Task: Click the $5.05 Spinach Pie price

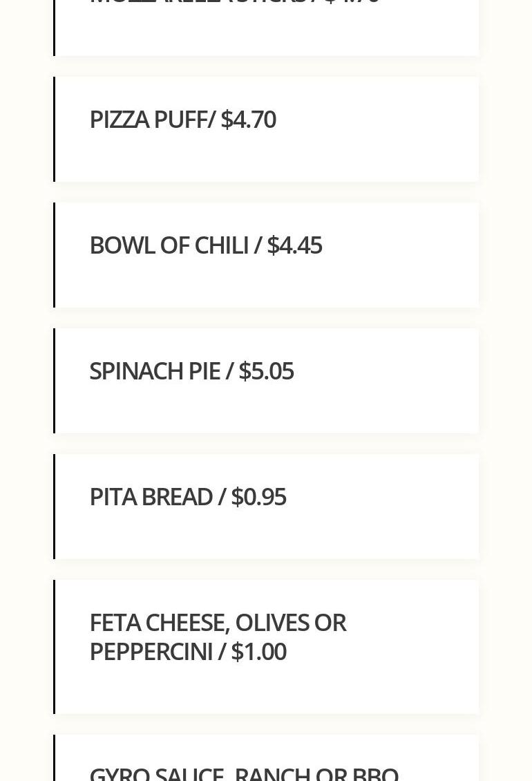Action: [x=266, y=371]
